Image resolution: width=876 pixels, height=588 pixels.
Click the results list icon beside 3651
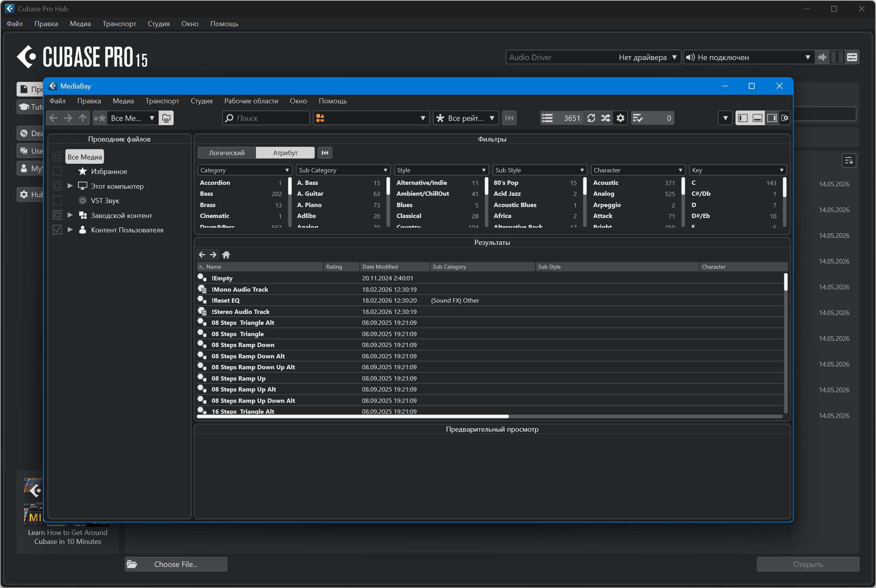pos(547,118)
